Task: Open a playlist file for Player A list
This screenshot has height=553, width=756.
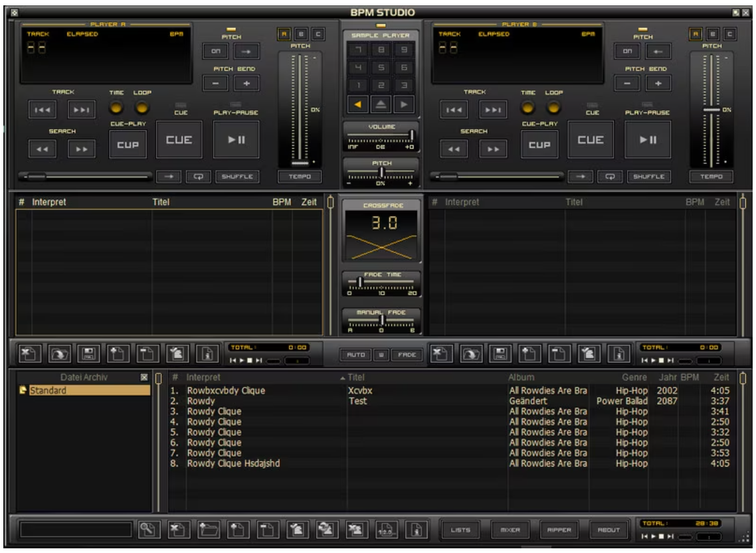Action: click(x=60, y=354)
